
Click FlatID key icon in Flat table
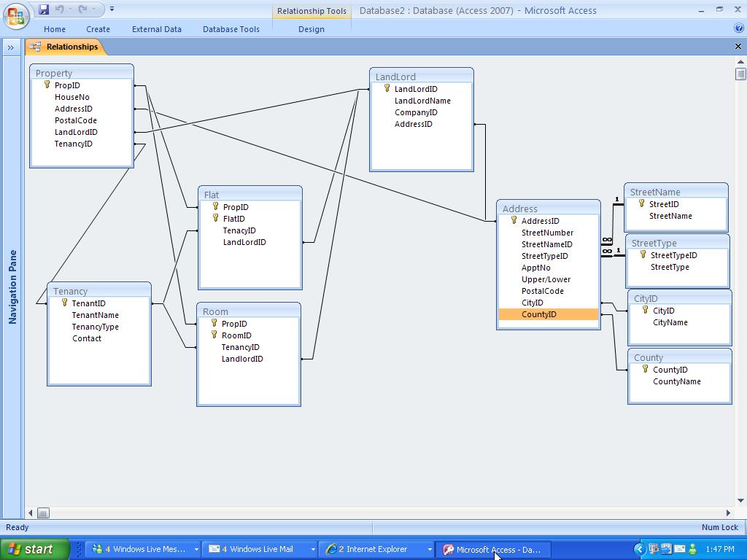[x=215, y=218]
